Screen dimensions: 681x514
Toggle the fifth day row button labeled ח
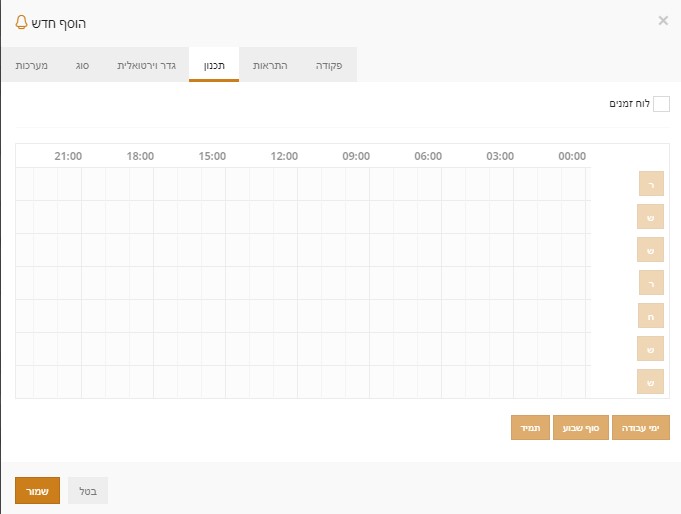point(651,316)
